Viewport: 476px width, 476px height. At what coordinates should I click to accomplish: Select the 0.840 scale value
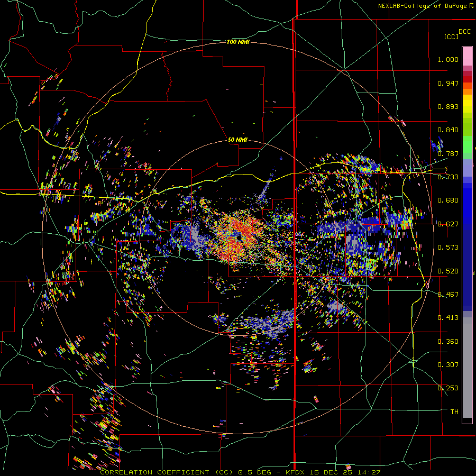(448, 130)
